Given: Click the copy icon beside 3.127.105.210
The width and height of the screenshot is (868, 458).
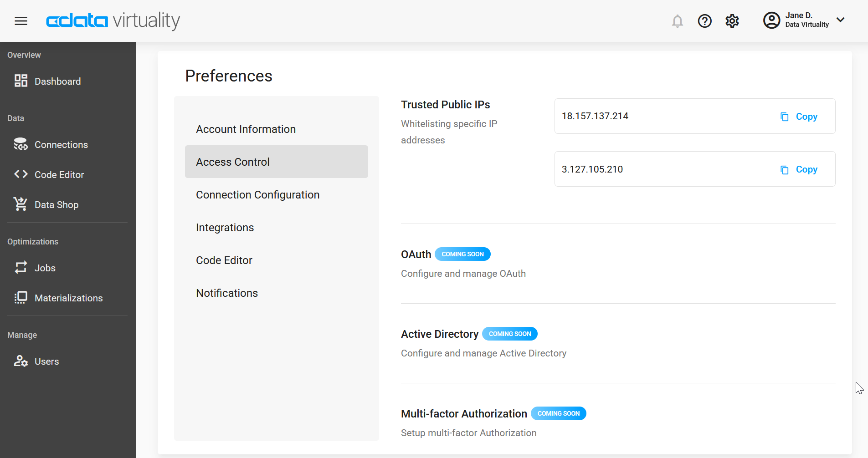Looking at the screenshot, I should (784, 169).
